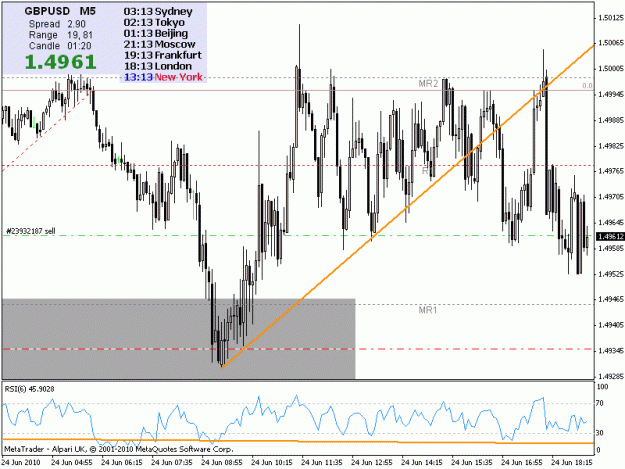Click the 1.49285 price scale value
The height and width of the screenshot is (469, 625).
pyautogui.click(x=611, y=376)
